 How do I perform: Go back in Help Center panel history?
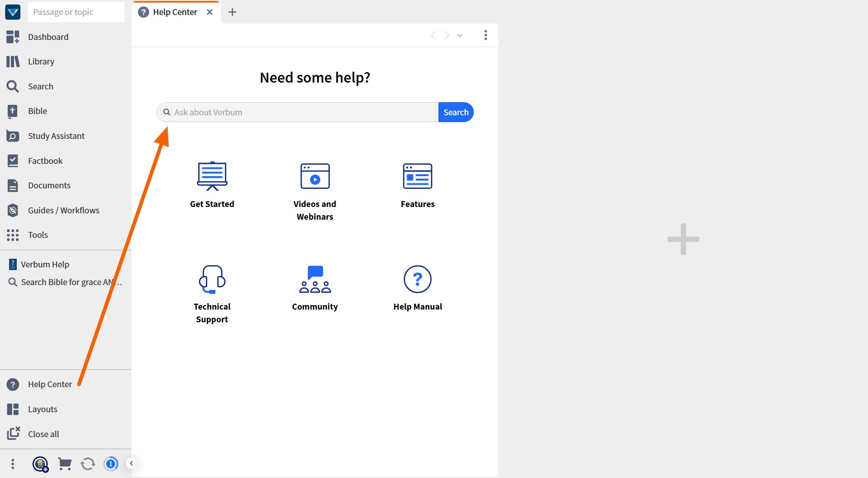click(x=433, y=35)
